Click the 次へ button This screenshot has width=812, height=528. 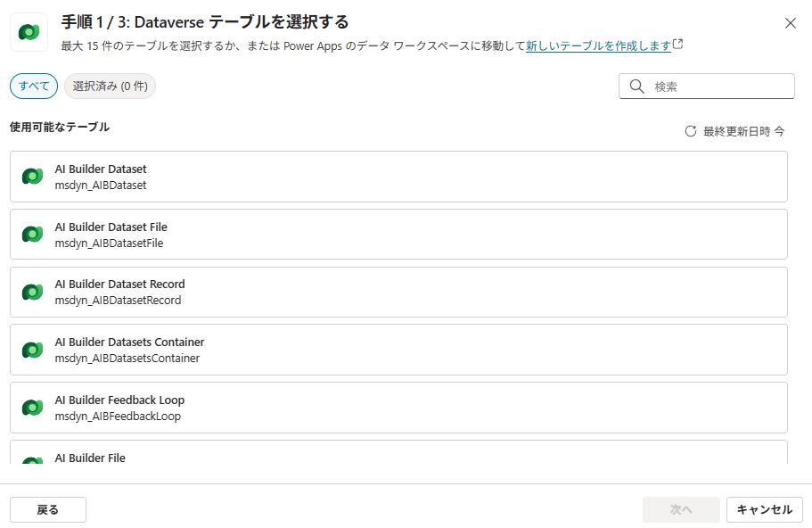[x=681, y=510]
